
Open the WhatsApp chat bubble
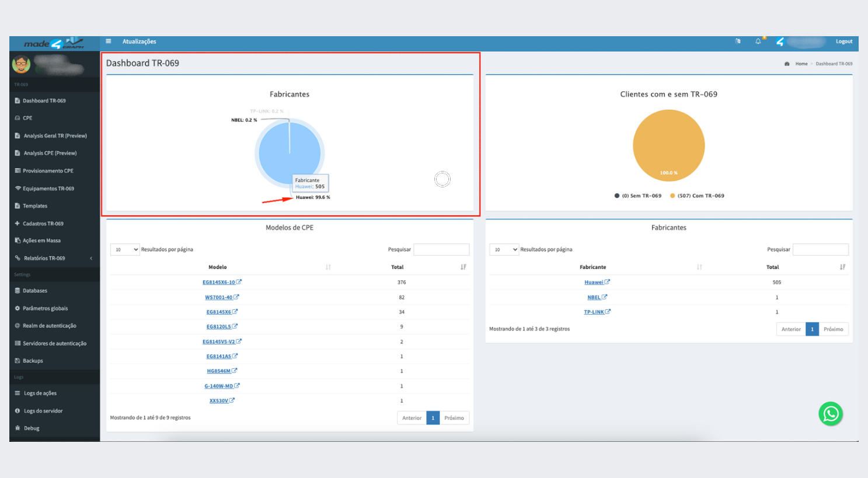830,414
